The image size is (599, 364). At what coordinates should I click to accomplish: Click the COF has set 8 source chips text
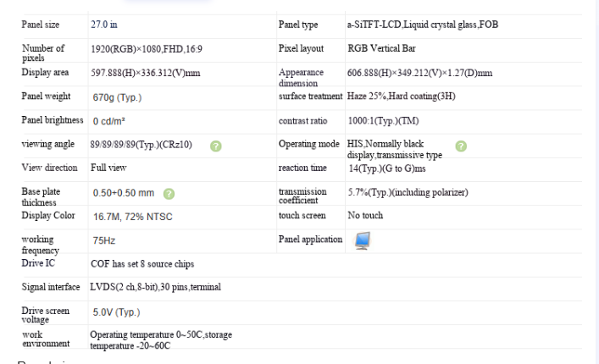pyautogui.click(x=142, y=264)
